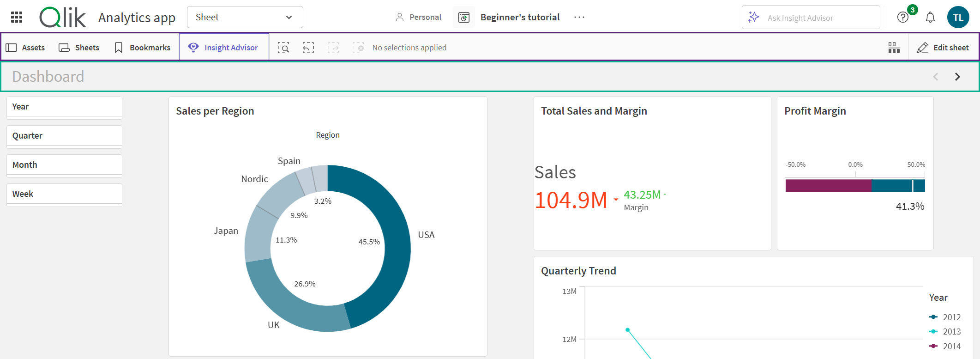Open the Bookmarks menu
Image resolution: width=980 pixels, height=359 pixels.
pyautogui.click(x=143, y=48)
